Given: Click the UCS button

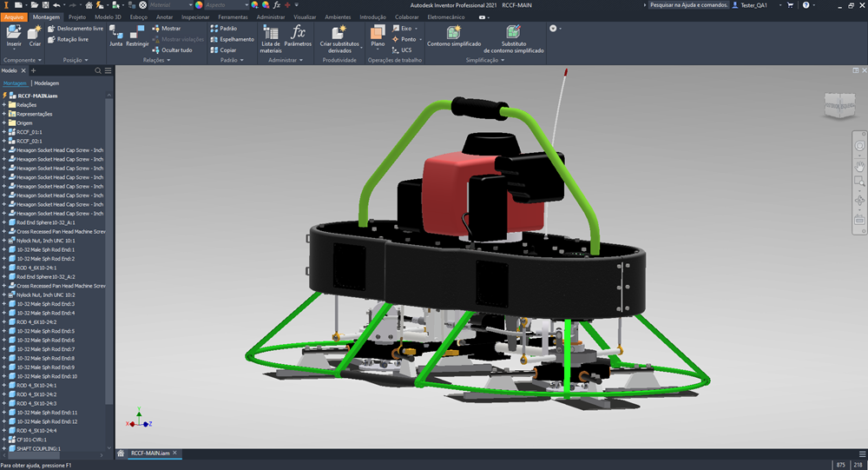Looking at the screenshot, I should pos(402,50).
